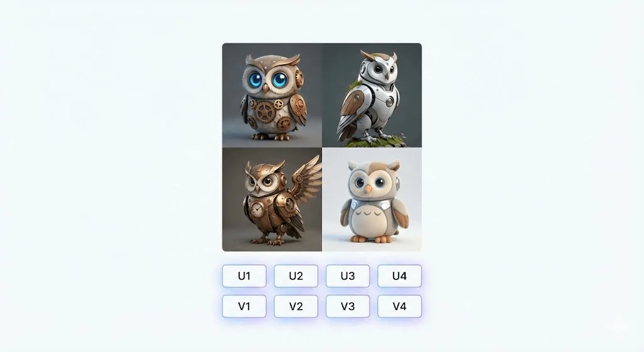Open the silver robot owl on mossy rock
The width and height of the screenshot is (644, 352).
tap(372, 95)
